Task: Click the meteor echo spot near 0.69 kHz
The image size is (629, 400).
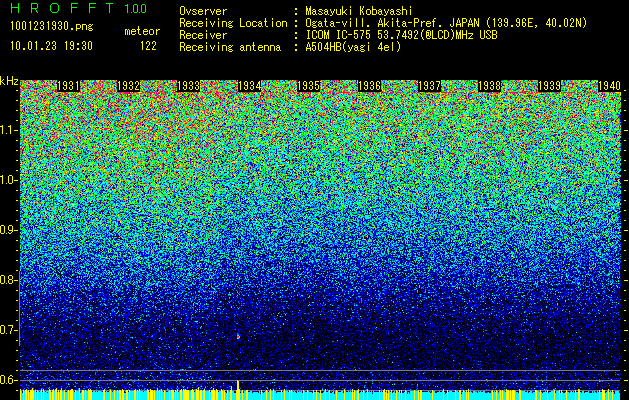Action: click(238, 336)
